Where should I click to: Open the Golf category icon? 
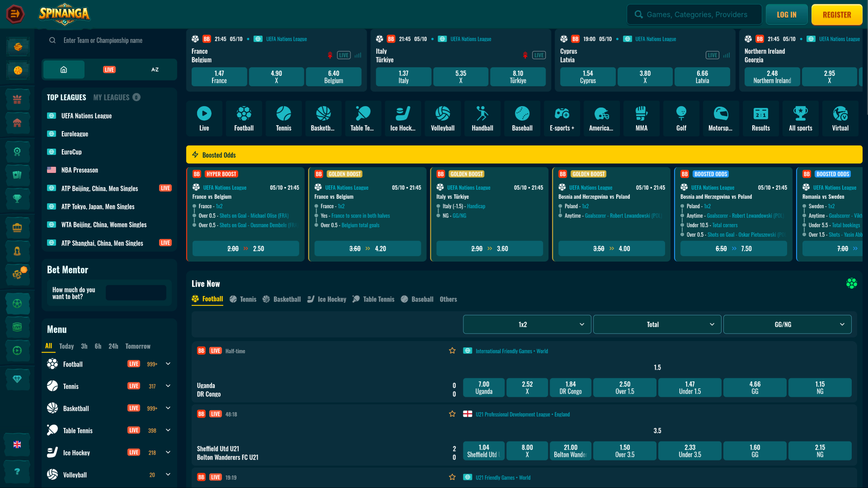pos(681,118)
